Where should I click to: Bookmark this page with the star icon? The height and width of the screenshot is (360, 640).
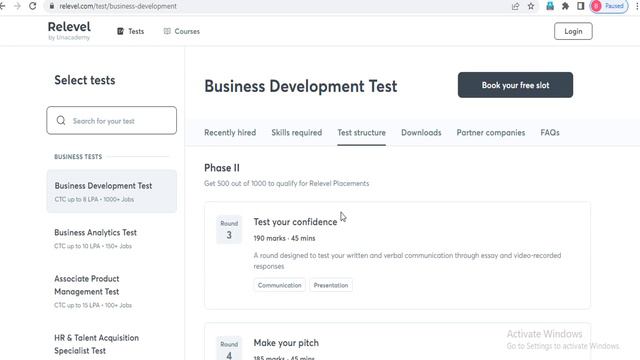[531, 6]
